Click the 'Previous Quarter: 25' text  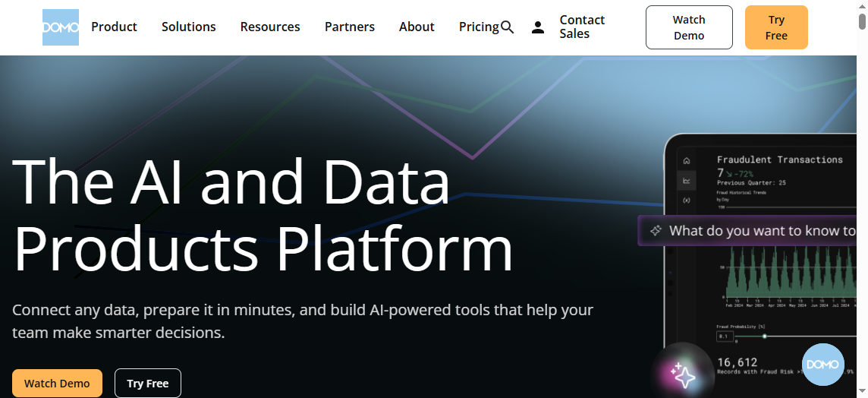(751, 182)
